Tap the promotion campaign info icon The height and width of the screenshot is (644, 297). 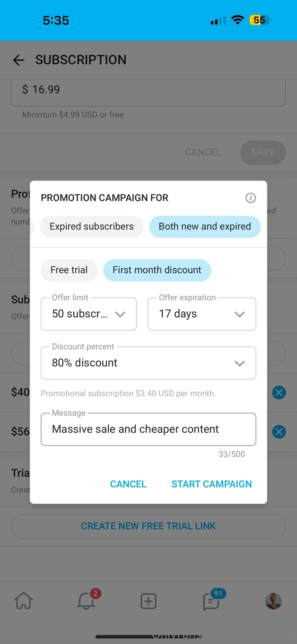(250, 198)
